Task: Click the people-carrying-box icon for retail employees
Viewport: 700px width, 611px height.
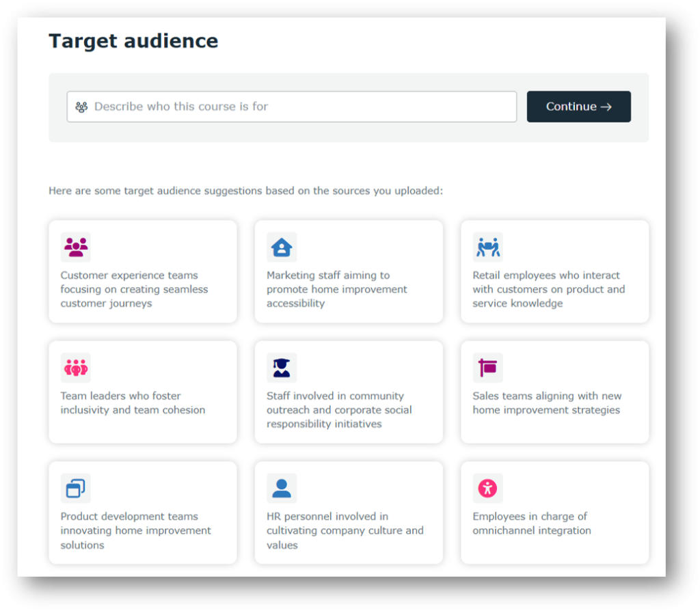Action: tap(487, 247)
